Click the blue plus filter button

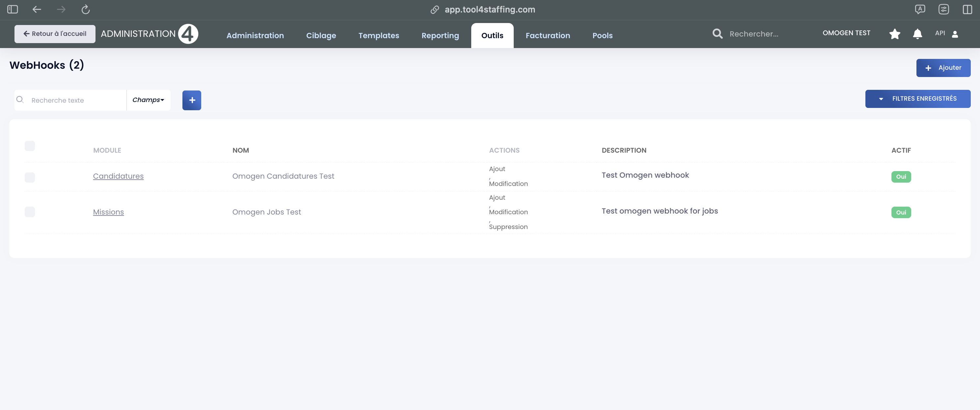[192, 100]
